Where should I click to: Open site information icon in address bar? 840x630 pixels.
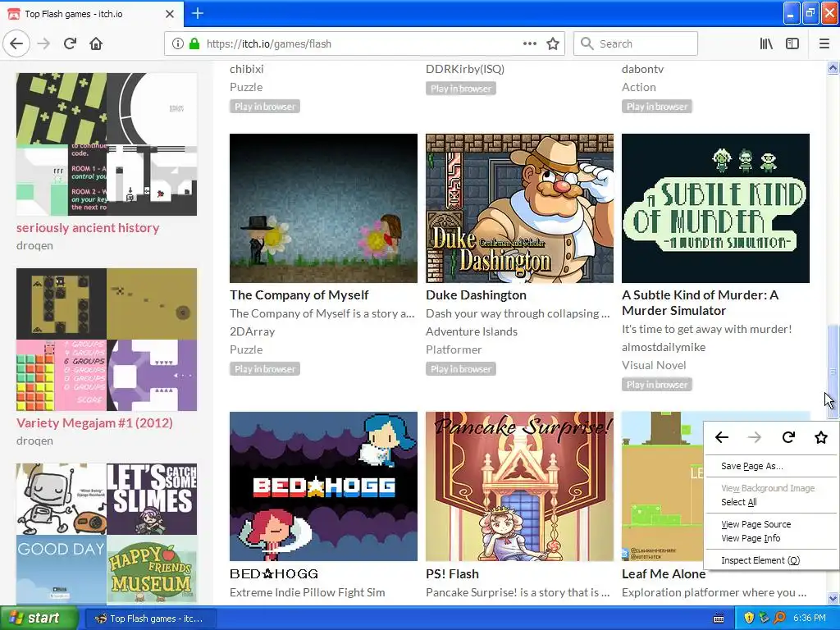coord(178,43)
